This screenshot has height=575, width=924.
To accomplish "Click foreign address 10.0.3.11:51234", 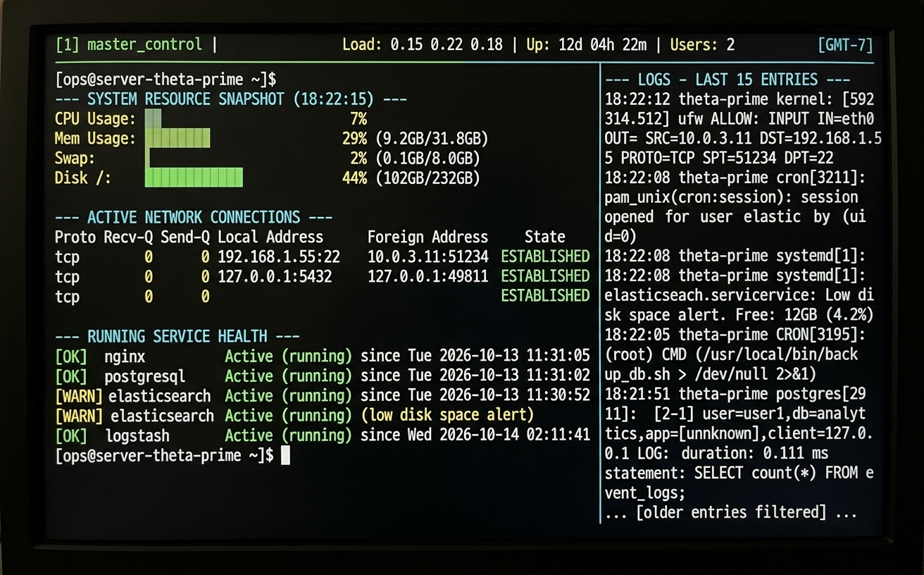I will (427, 256).
